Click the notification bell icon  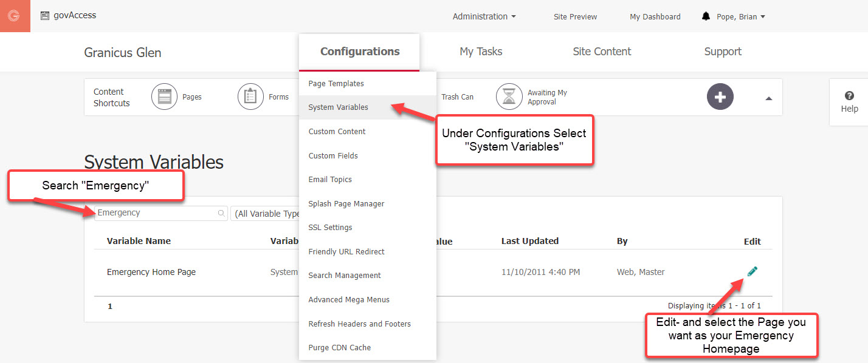706,16
